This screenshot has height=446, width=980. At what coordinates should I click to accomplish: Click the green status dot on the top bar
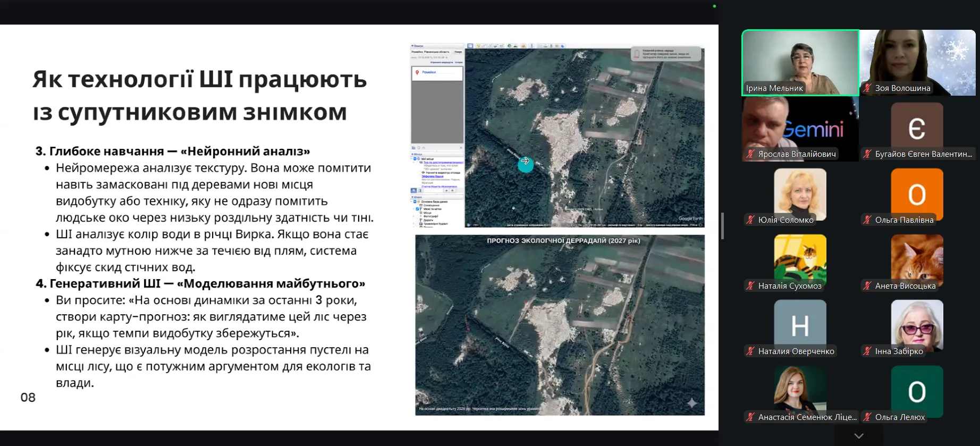point(714,6)
